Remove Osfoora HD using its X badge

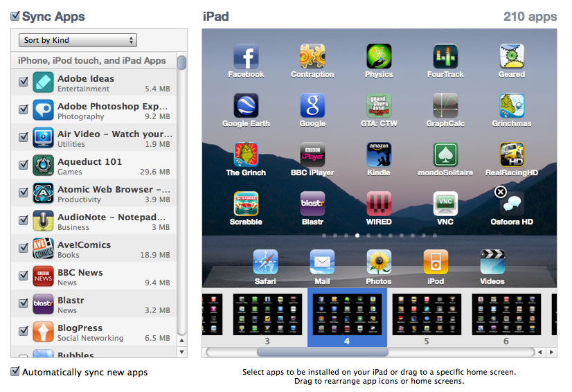pos(501,192)
